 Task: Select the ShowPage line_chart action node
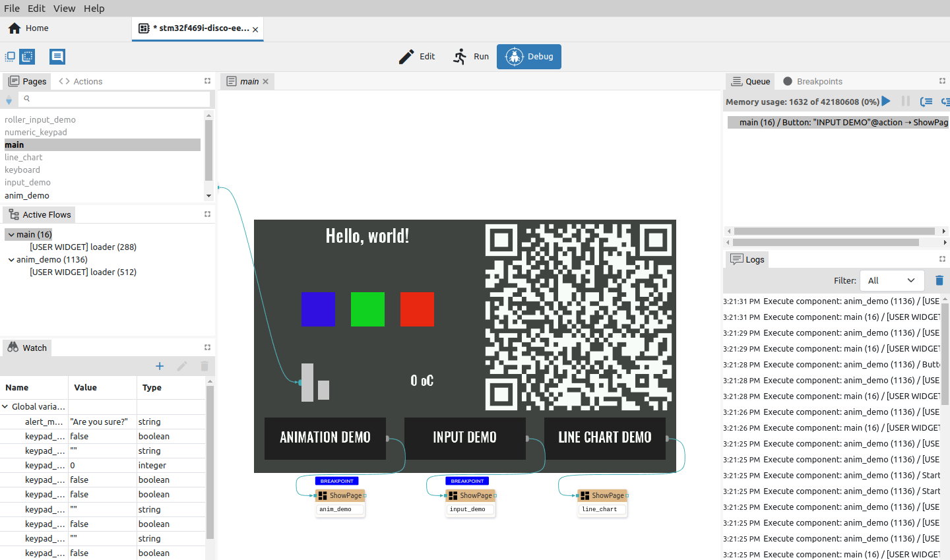(x=602, y=503)
